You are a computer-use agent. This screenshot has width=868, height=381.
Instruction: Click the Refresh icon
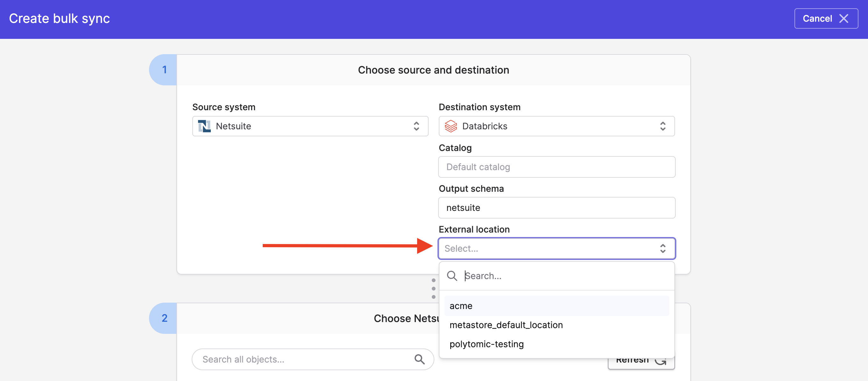[661, 362]
